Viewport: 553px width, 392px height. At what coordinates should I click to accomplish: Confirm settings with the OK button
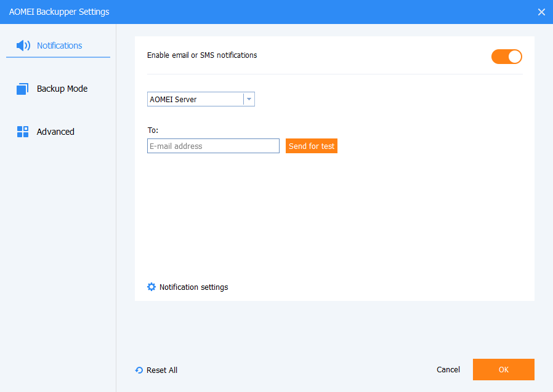[x=503, y=370]
